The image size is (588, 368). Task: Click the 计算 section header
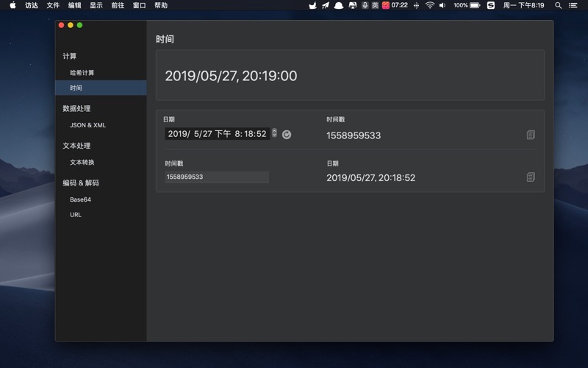[69, 56]
